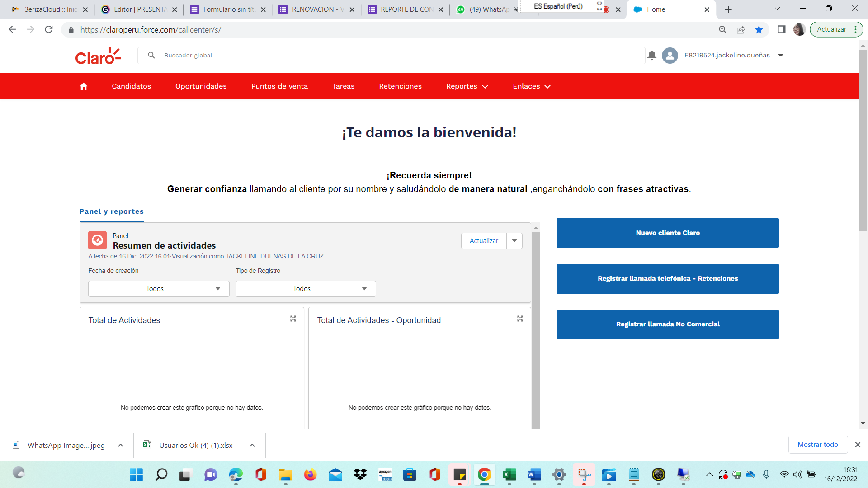This screenshot has width=868, height=488.
Task: Open the Tipo de Registro Todos dropdown
Action: pos(305,288)
